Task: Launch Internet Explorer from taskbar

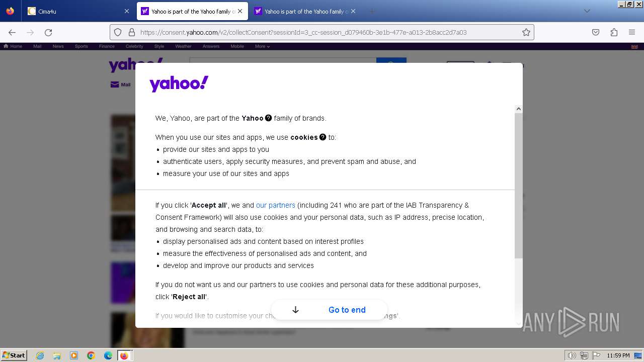Action: [40, 355]
